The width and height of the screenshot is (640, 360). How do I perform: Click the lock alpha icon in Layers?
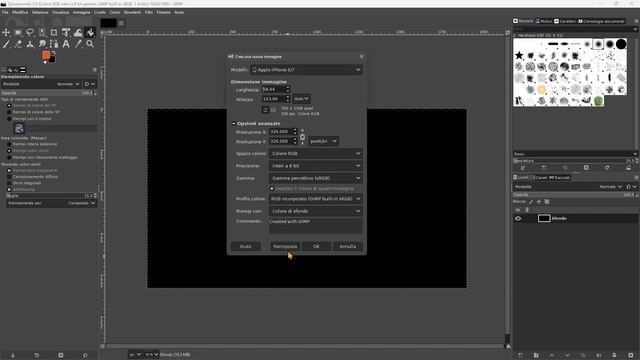pos(547,202)
